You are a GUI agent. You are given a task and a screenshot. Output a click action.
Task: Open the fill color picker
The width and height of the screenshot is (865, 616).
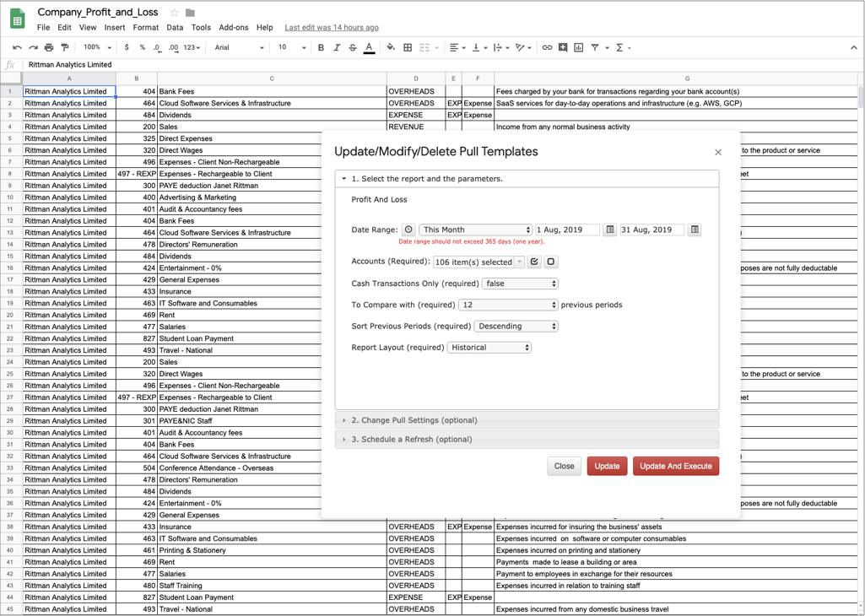point(391,48)
